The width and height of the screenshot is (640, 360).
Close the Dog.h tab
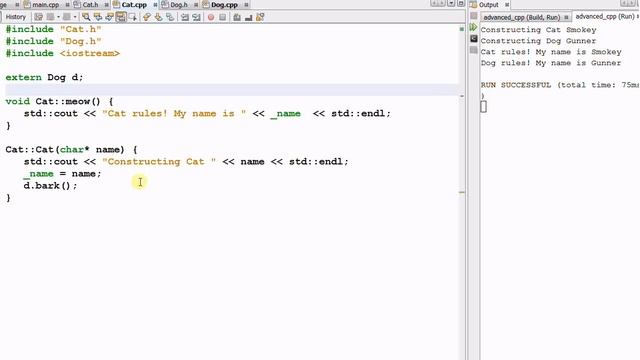point(196,5)
